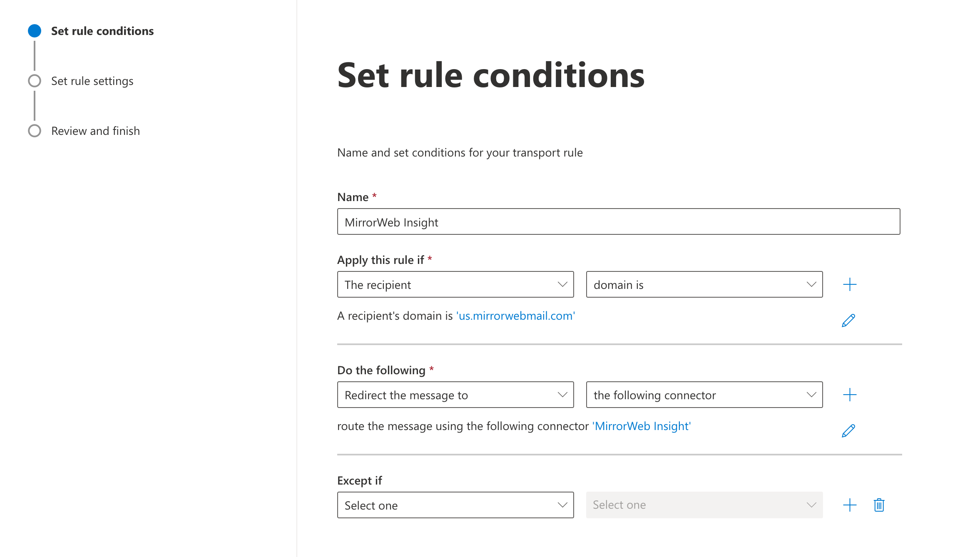Expand the 'domain is' dropdown
980x557 pixels.
(x=704, y=285)
